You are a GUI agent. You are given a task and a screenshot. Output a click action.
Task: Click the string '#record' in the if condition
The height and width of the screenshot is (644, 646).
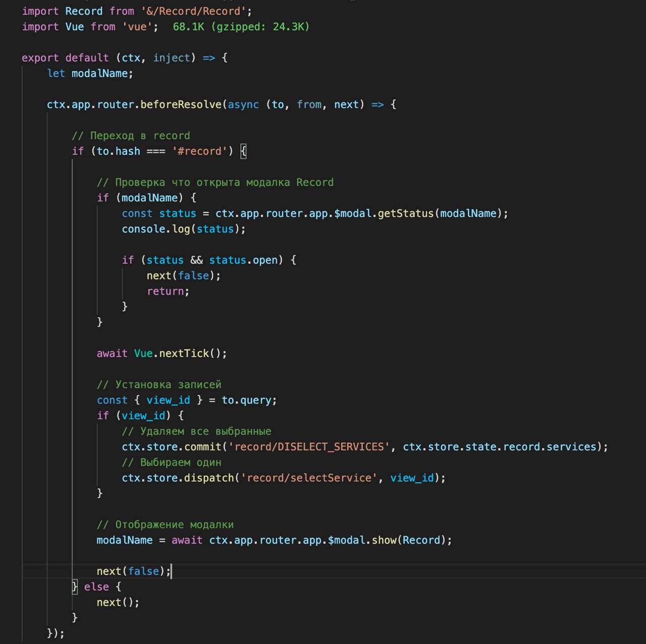[x=200, y=151]
